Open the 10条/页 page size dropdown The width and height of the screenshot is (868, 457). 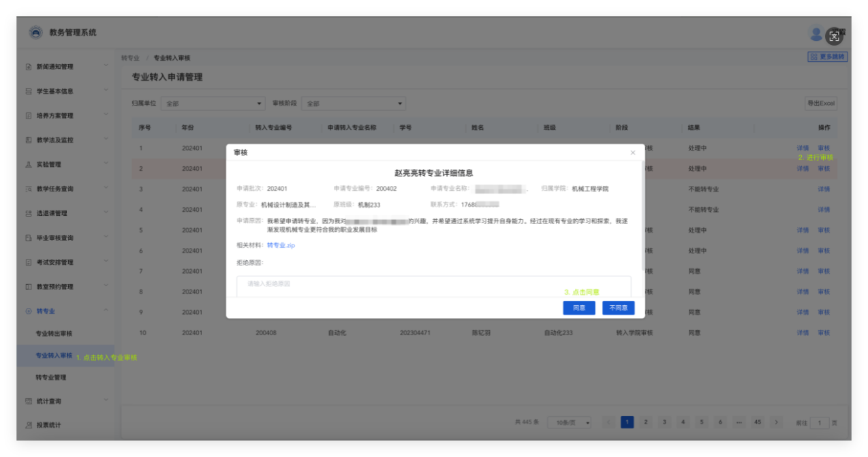pos(569,422)
